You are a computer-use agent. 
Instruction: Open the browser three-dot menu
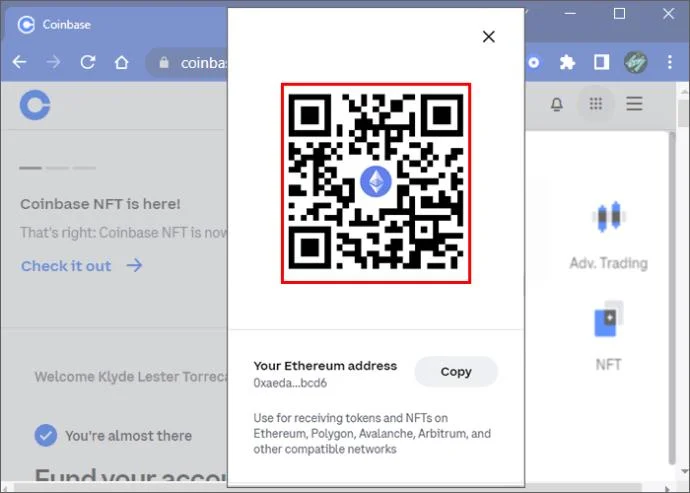pyautogui.click(x=669, y=62)
